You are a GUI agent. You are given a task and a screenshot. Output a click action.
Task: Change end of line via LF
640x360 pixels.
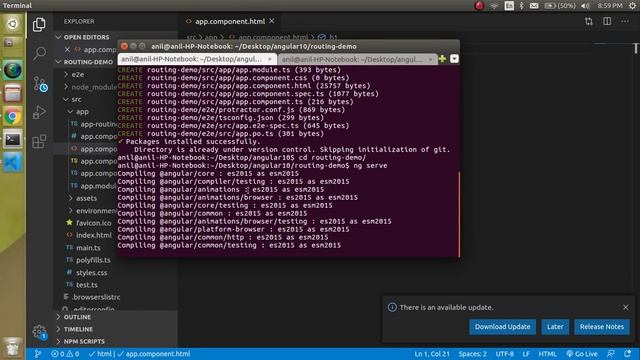[526, 354]
